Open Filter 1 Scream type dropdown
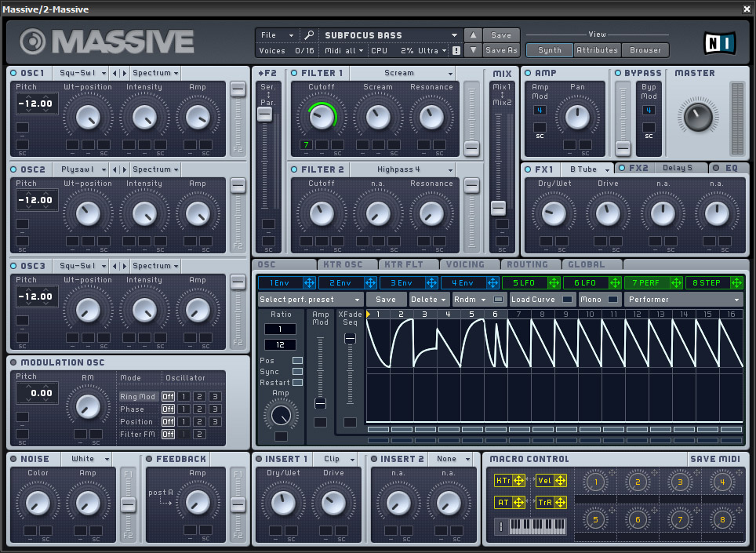 tap(402, 73)
